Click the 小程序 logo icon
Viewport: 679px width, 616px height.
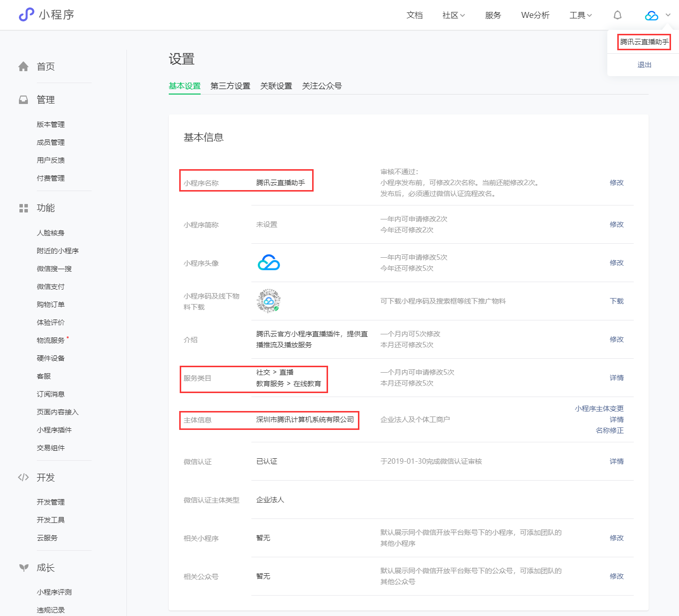pyautogui.click(x=26, y=15)
